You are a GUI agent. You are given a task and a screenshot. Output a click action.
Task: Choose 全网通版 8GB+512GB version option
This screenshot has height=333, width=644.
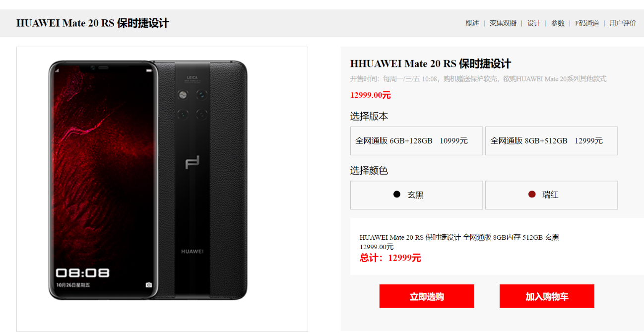click(551, 141)
